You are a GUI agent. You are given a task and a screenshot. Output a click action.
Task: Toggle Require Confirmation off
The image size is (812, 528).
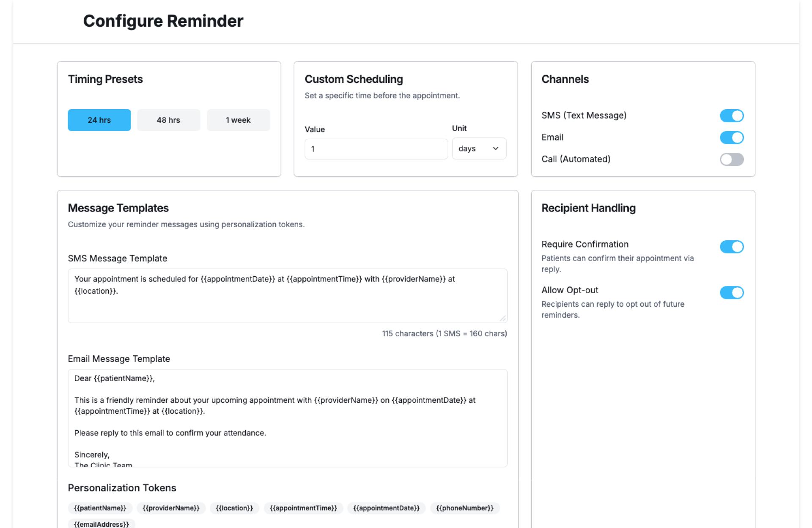(x=731, y=247)
